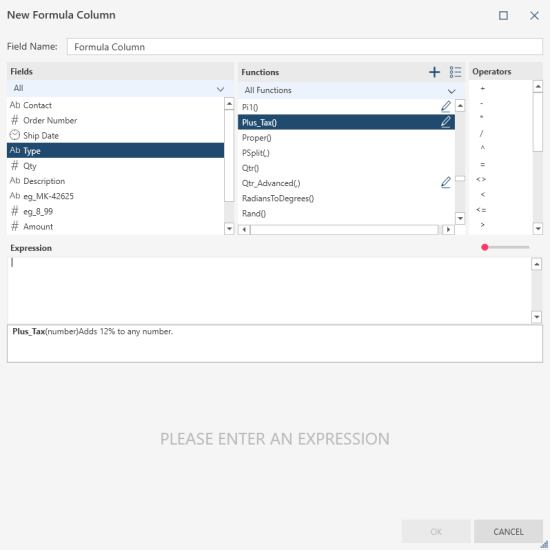Click the Field Name input box
Image resolution: width=550 pixels, height=550 pixels.
click(304, 47)
